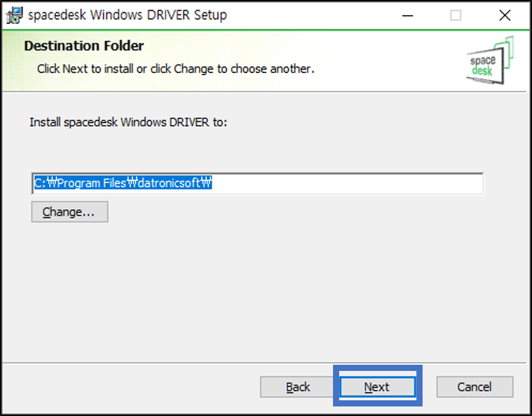Click the disabled maximize button
Screen dimensions: 532x416
coord(455,16)
